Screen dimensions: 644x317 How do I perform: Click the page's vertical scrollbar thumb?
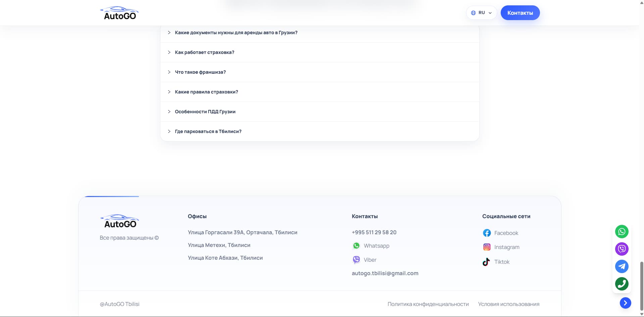[x=642, y=286]
